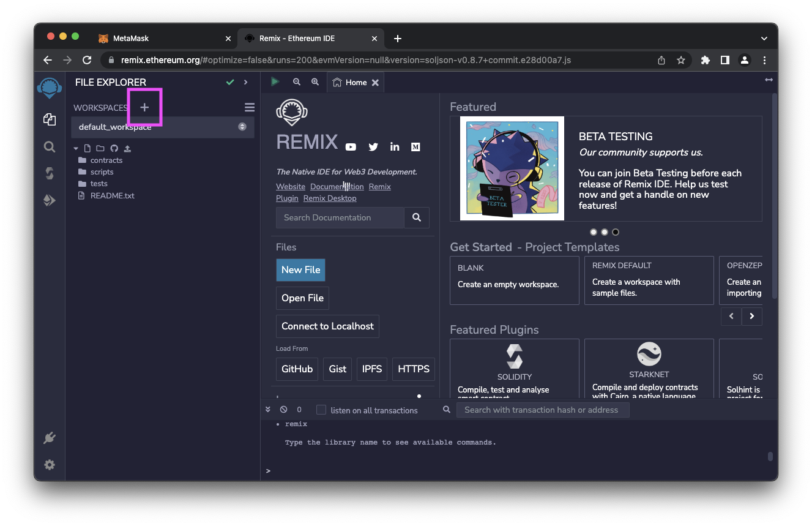Open the Remix Desktop link
Image resolution: width=812 pixels, height=526 pixels.
click(x=330, y=198)
